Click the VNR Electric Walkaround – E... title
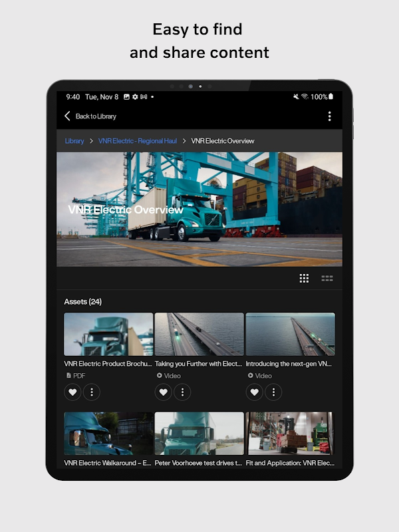Viewport: 399px width, 532px height. (x=108, y=463)
